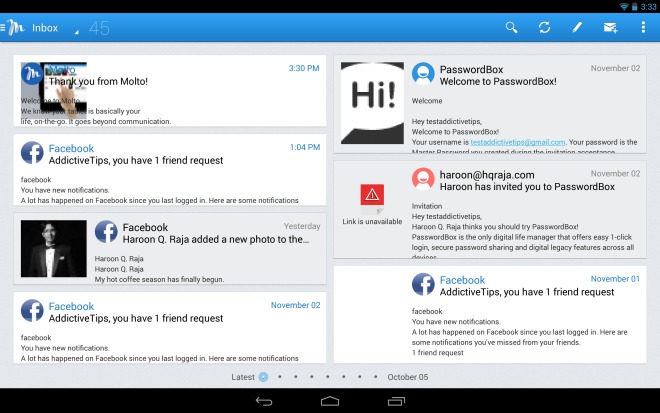Open Facebook sender link at 1:04 PM
Viewport: 660px width, 413px height.
tap(71, 149)
